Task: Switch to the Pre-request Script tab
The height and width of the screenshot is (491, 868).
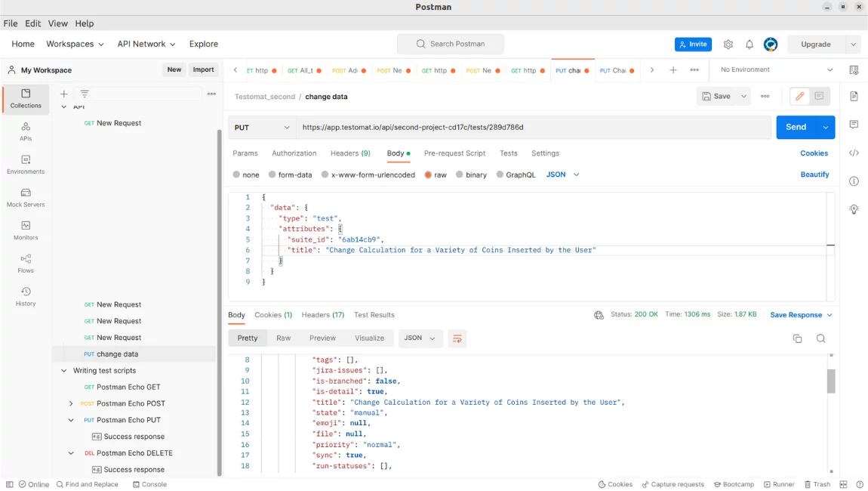Action: click(454, 153)
